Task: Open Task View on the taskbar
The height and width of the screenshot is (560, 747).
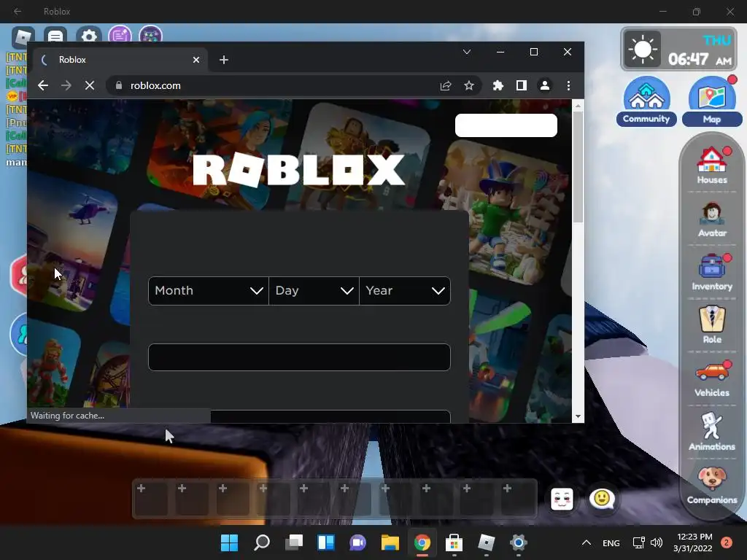Action: pyautogui.click(x=294, y=542)
